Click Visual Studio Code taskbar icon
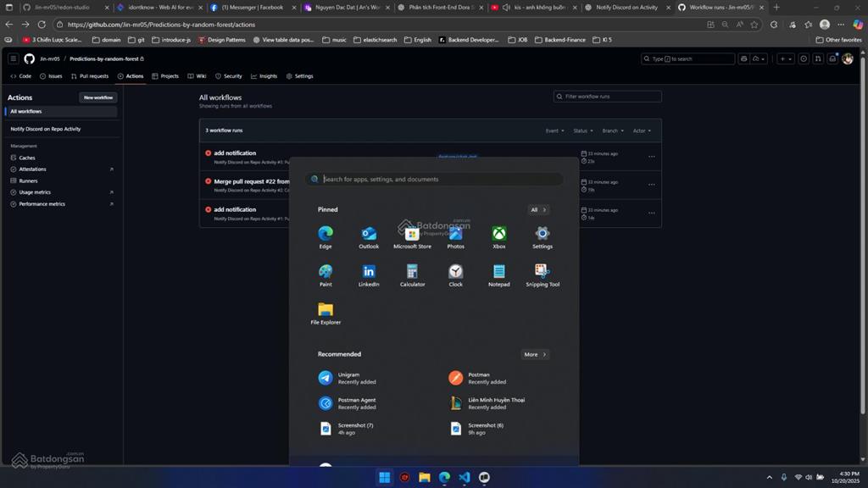The image size is (868, 488). [x=465, y=478]
